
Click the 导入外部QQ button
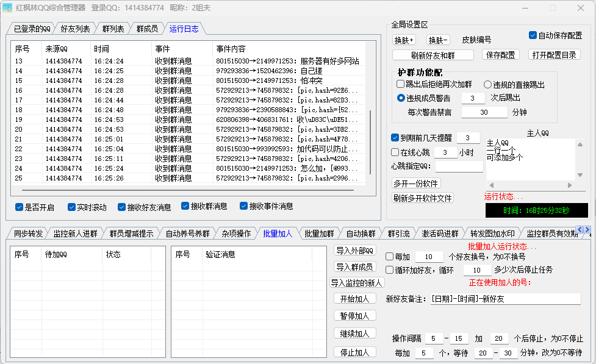[x=354, y=251]
